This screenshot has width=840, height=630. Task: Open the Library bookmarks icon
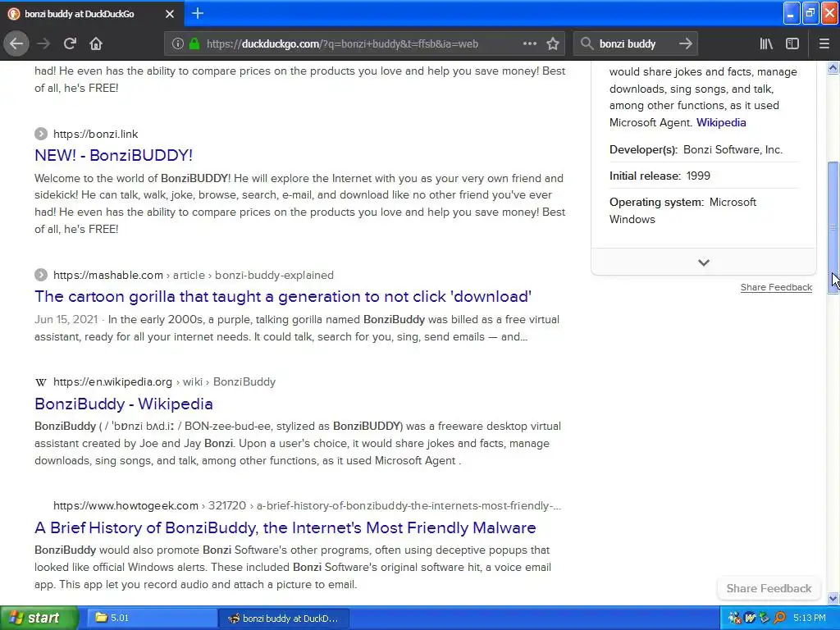(x=766, y=43)
